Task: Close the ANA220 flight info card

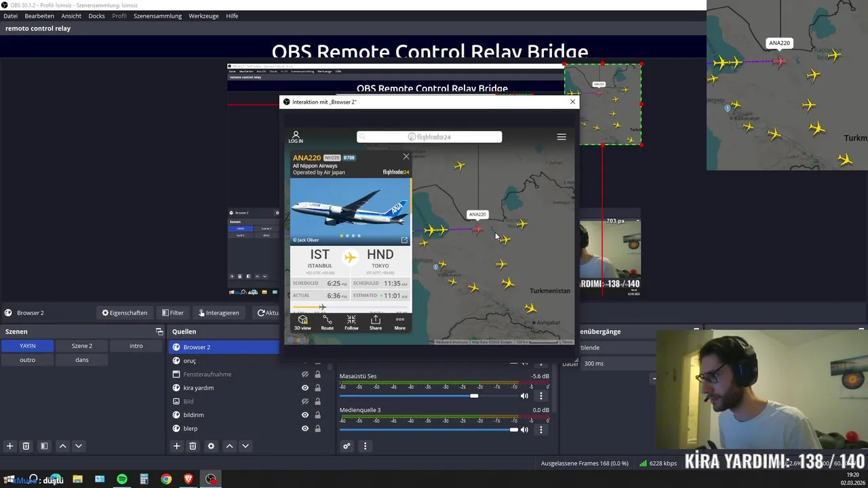Action: (406, 157)
